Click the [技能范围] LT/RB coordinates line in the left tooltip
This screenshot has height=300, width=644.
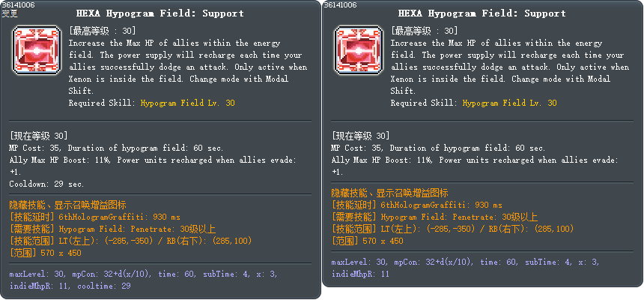click(130, 241)
